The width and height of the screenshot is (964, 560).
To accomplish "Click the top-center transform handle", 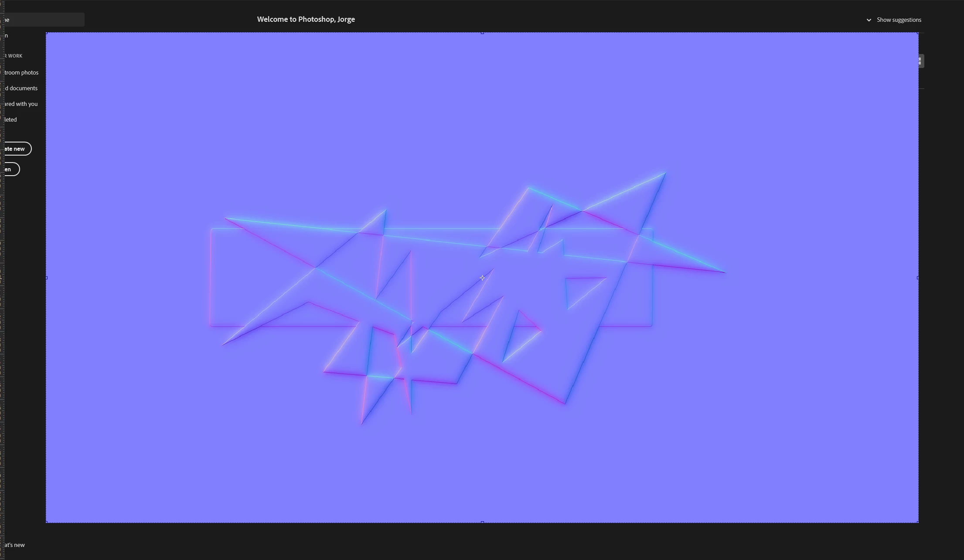I will (482, 33).
